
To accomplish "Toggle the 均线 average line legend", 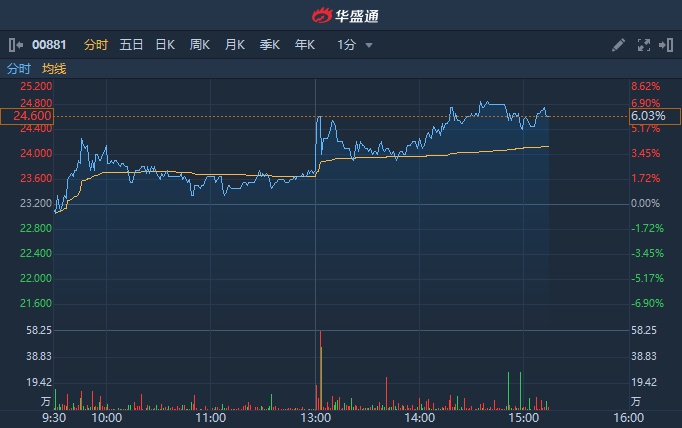I will click(x=54, y=69).
